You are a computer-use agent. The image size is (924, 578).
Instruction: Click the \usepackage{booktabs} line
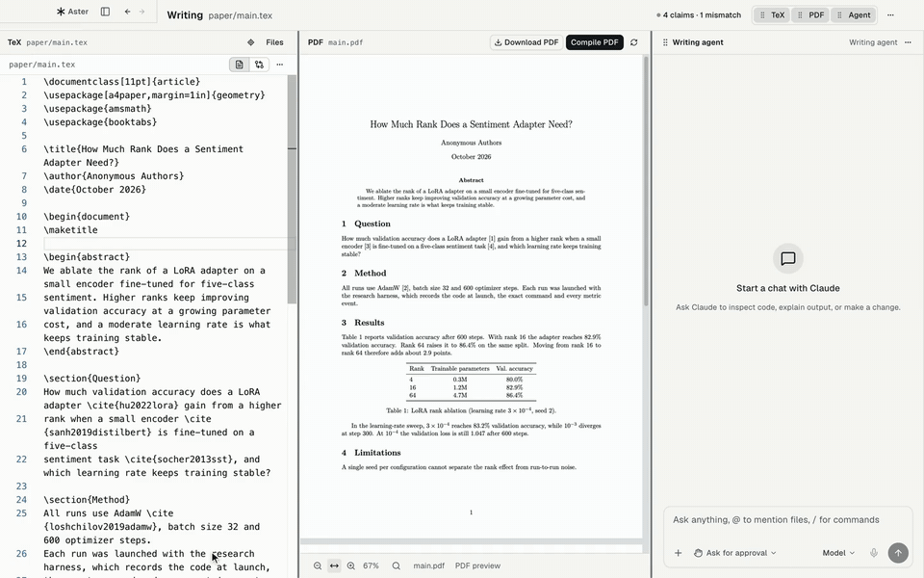pyautogui.click(x=100, y=122)
